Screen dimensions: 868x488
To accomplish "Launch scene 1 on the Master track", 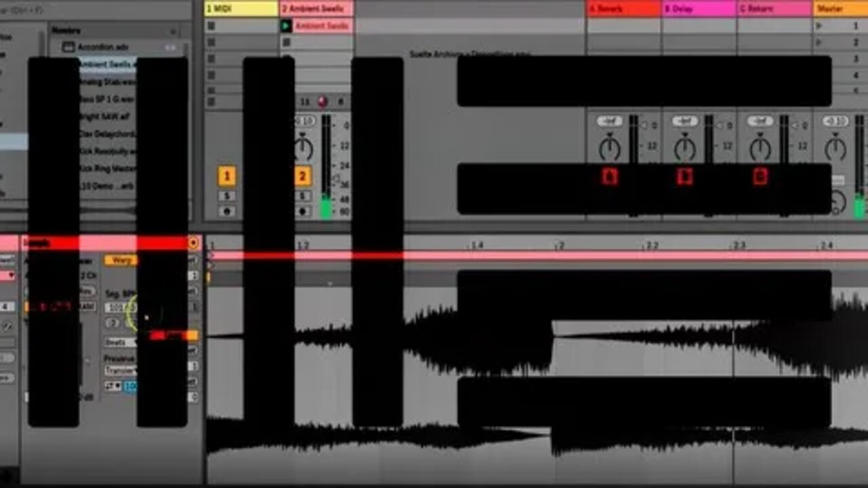I will click(x=819, y=26).
